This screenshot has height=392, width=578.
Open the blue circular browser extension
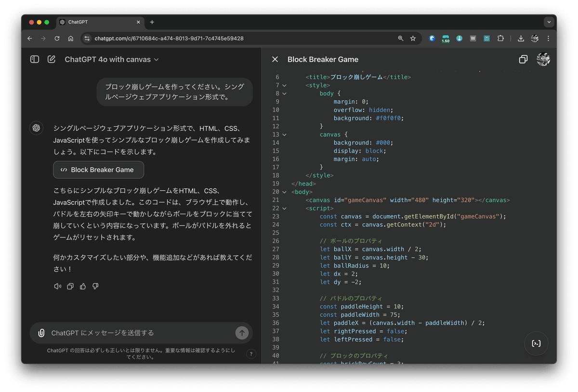[x=432, y=39]
